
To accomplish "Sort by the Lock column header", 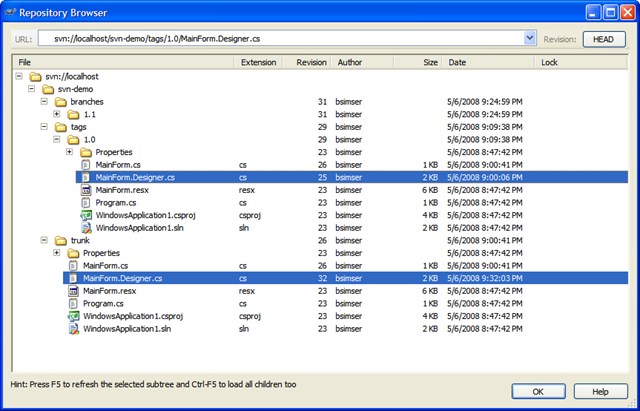I will click(581, 62).
